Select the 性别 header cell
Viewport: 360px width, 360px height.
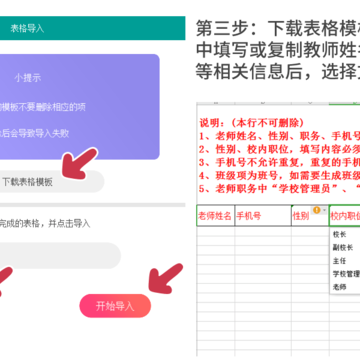coord(310,216)
